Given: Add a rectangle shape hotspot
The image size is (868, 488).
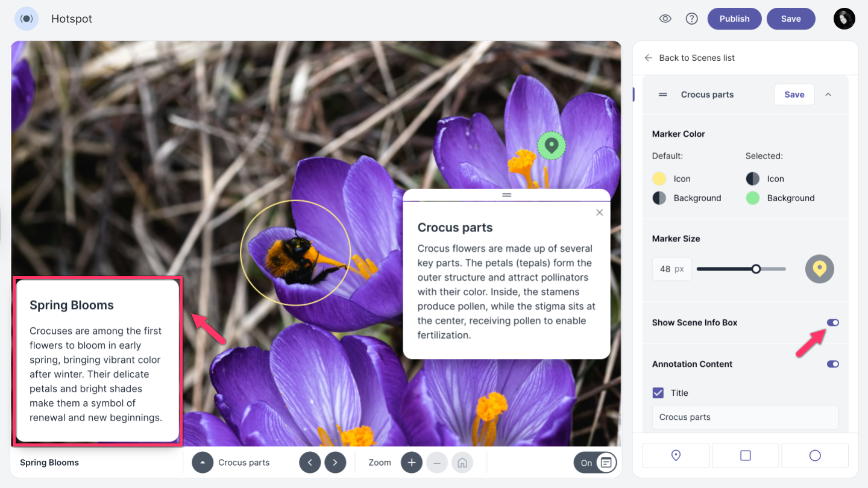Looking at the screenshot, I should pos(745,455).
